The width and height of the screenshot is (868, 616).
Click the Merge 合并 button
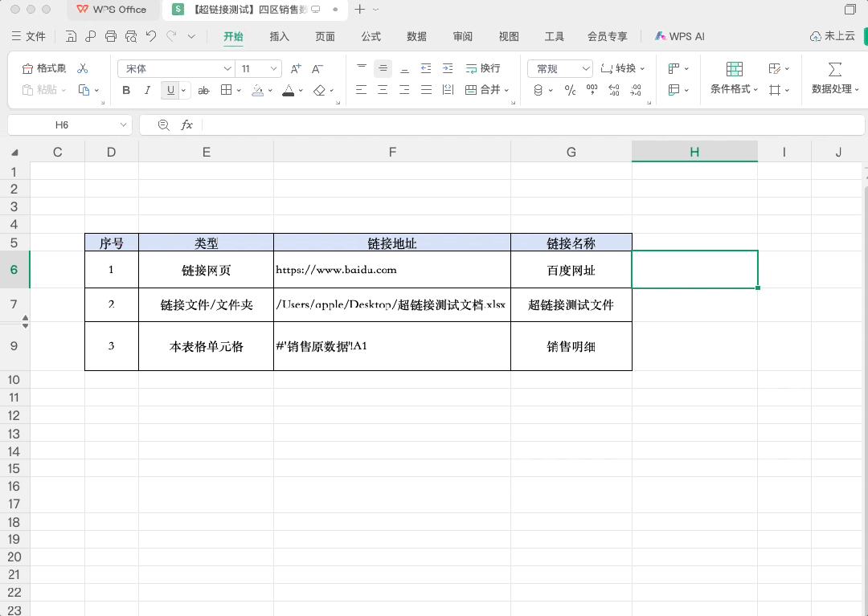[486, 90]
